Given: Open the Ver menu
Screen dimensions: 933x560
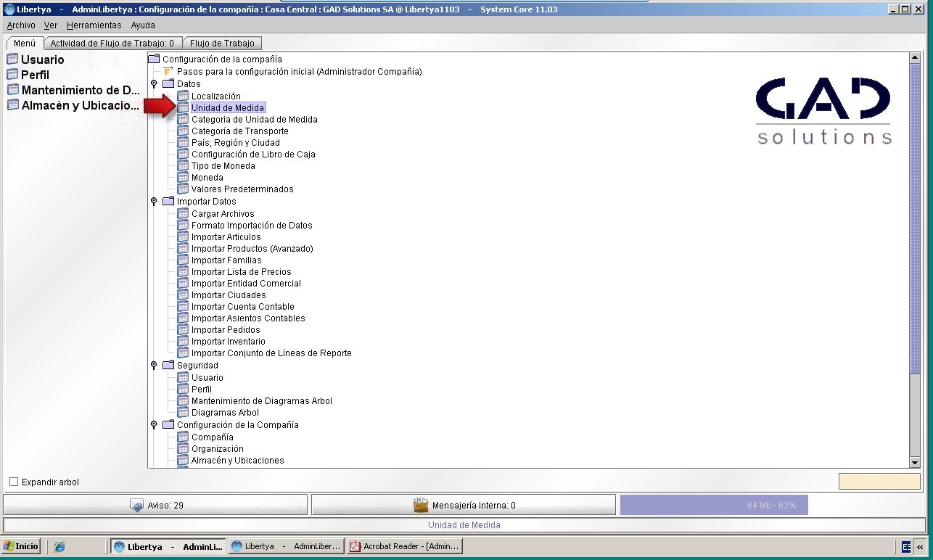Looking at the screenshot, I should 51,25.
